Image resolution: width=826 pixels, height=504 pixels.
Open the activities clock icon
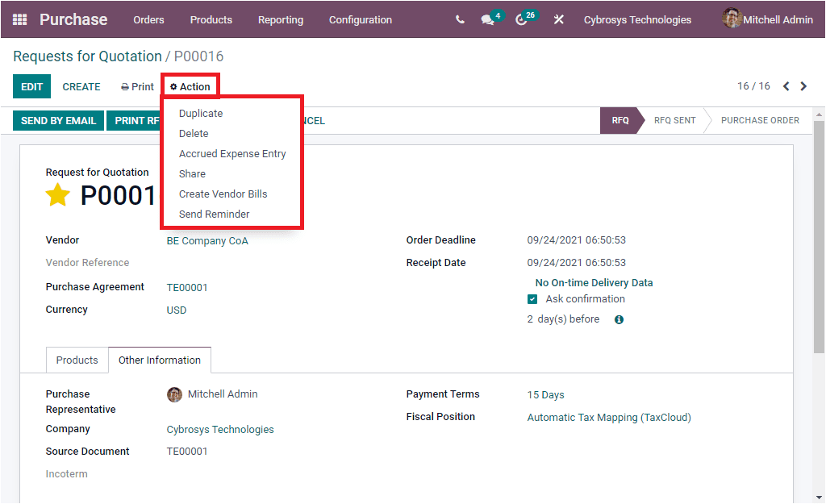coord(522,19)
